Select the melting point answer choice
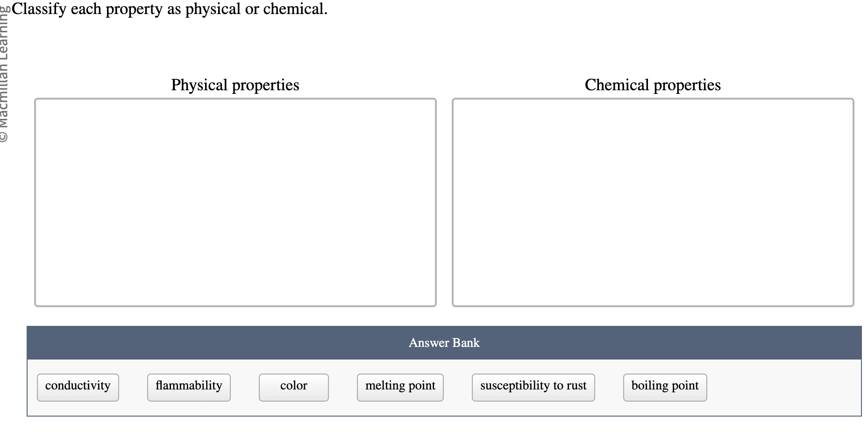Viewport: 868px width, 432px height. (399, 386)
